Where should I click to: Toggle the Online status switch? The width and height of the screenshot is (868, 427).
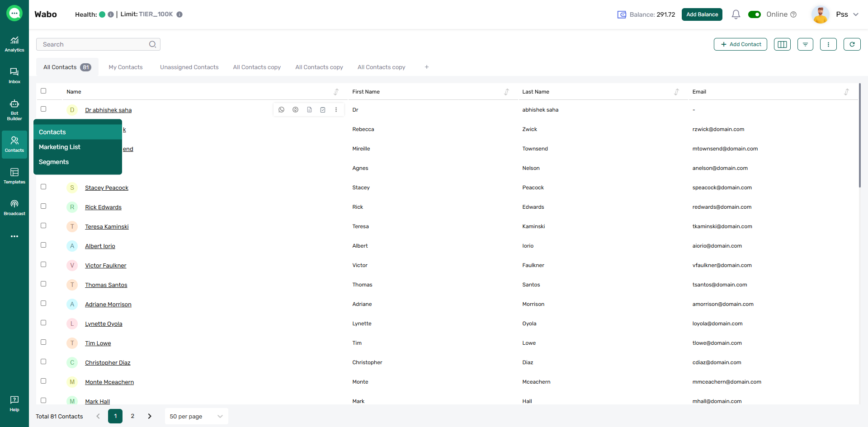(x=755, y=14)
